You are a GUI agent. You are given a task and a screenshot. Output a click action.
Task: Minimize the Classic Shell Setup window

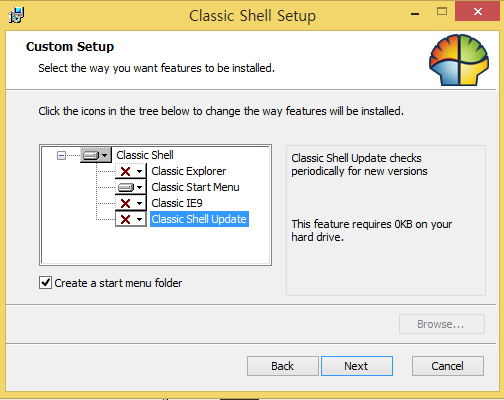415,13
